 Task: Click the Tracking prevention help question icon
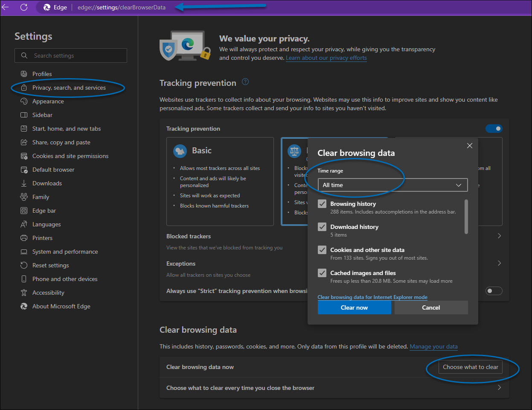tap(245, 82)
